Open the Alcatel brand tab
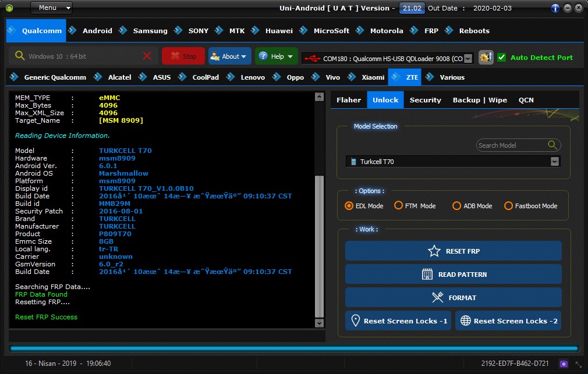588x374 pixels. [119, 77]
